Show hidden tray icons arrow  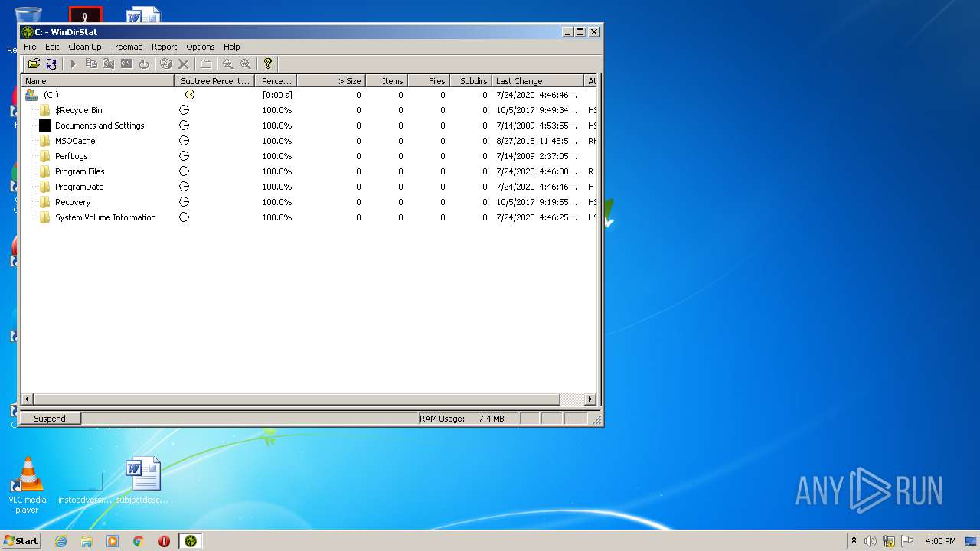854,541
